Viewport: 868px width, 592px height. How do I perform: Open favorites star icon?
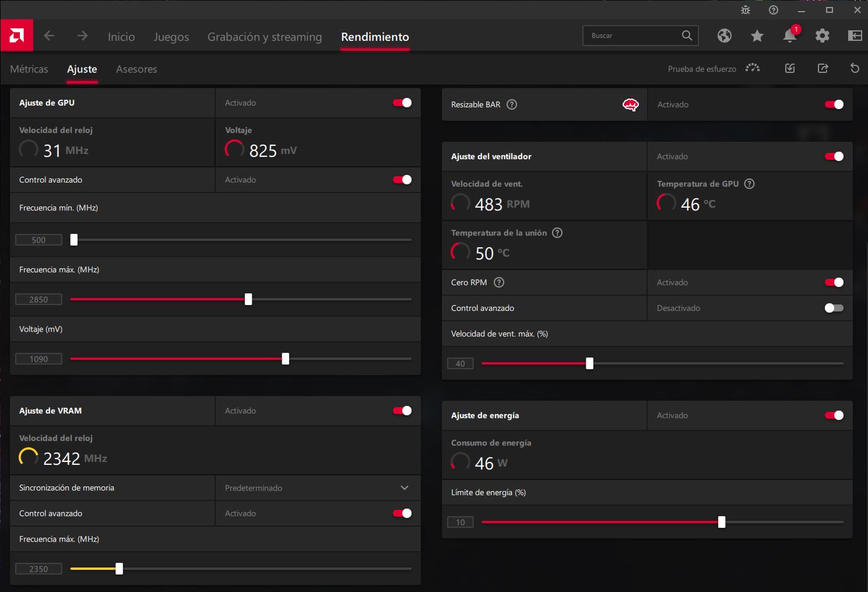(757, 36)
